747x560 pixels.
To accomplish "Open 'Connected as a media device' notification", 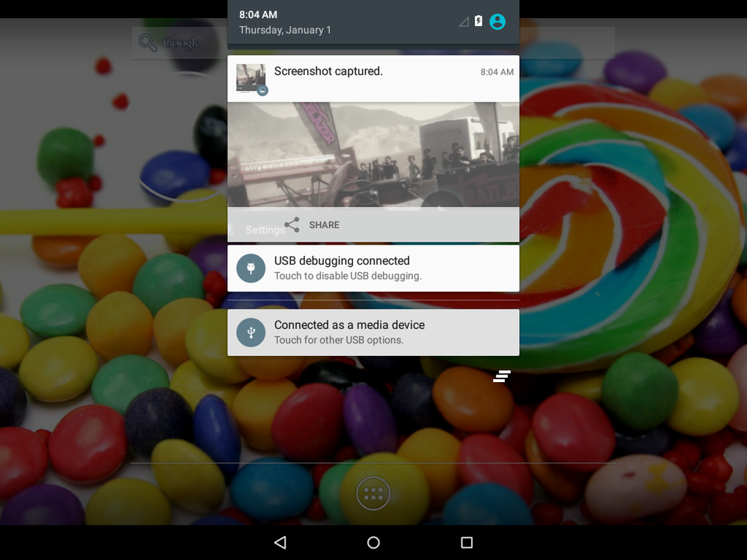I will [x=374, y=333].
